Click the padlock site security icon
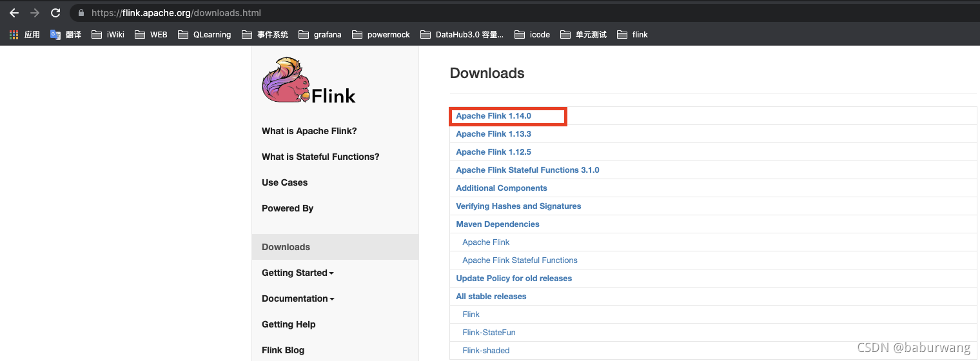 81,13
